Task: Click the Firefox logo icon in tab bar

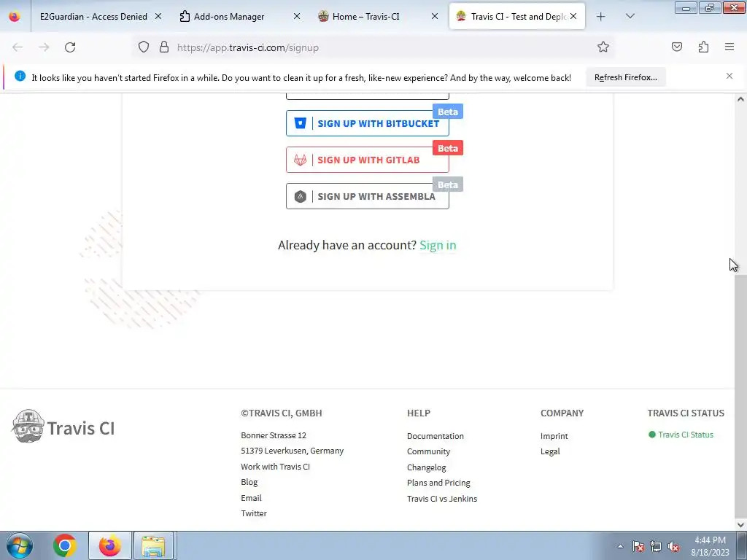Action: pyautogui.click(x=15, y=16)
